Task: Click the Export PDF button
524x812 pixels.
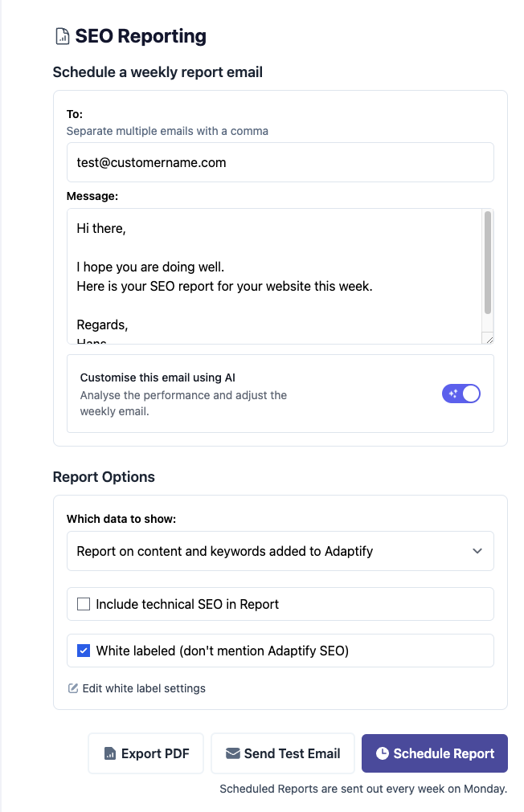Action: tap(145, 753)
